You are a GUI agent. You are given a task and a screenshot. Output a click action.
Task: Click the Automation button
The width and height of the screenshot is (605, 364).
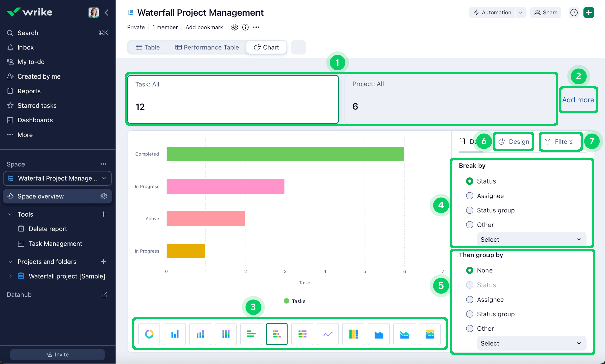[x=492, y=13]
